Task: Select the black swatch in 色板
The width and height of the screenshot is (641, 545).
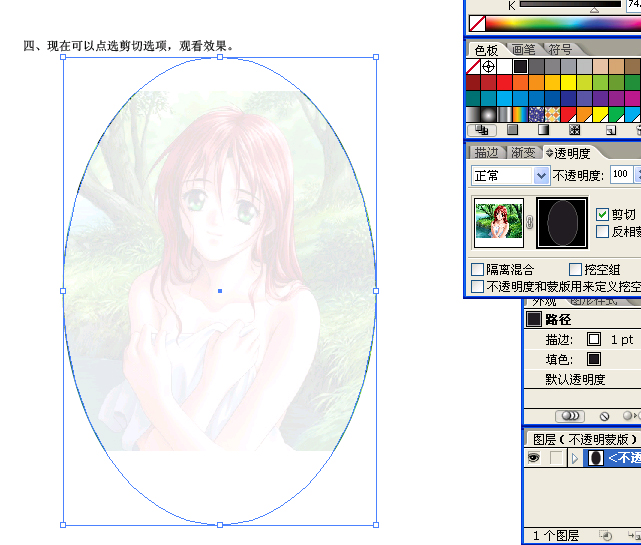Action: click(520, 66)
